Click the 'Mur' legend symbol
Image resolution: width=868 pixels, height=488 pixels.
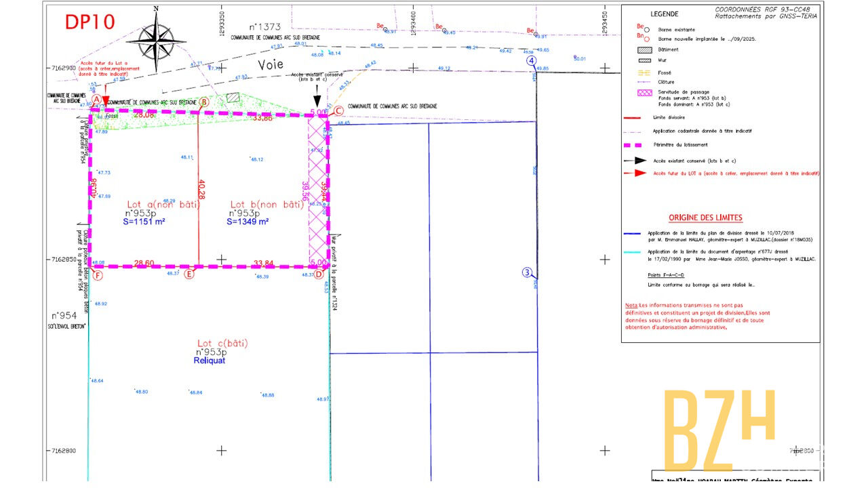point(644,60)
